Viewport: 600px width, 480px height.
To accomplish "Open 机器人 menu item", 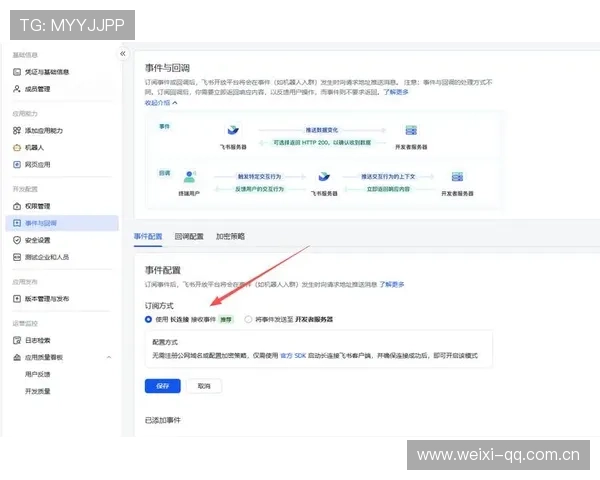I will pyautogui.click(x=34, y=147).
